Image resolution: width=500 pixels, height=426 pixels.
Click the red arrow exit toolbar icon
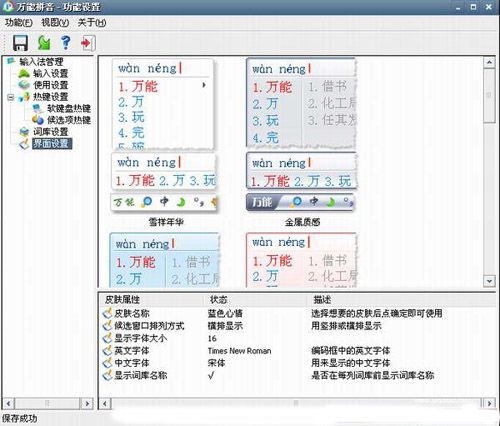click(x=88, y=43)
